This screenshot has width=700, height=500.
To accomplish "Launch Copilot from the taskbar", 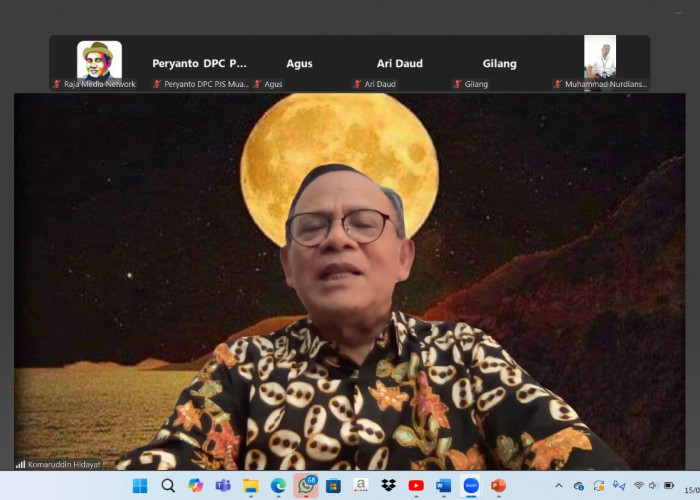I will [x=195, y=485].
